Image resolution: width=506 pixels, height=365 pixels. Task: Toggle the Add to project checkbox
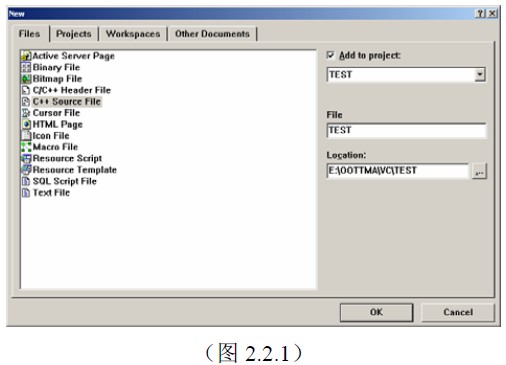tap(330, 55)
